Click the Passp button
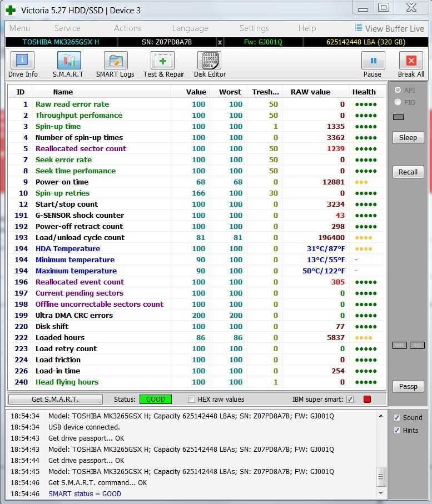This screenshot has width=432, height=504. pos(408,386)
